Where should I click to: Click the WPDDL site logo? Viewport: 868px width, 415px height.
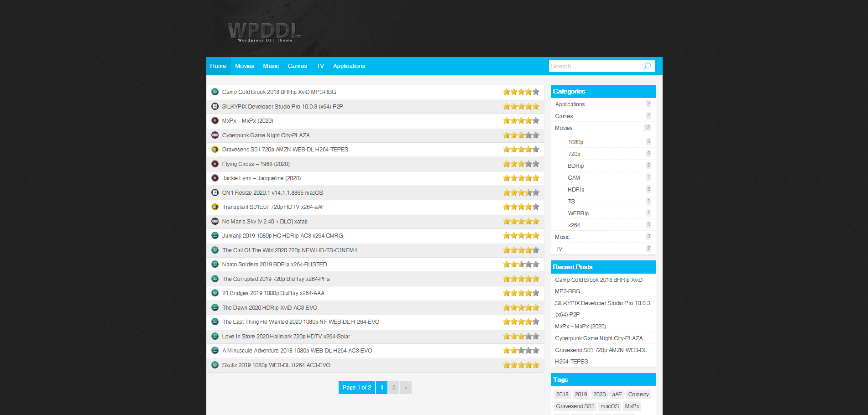click(x=264, y=31)
